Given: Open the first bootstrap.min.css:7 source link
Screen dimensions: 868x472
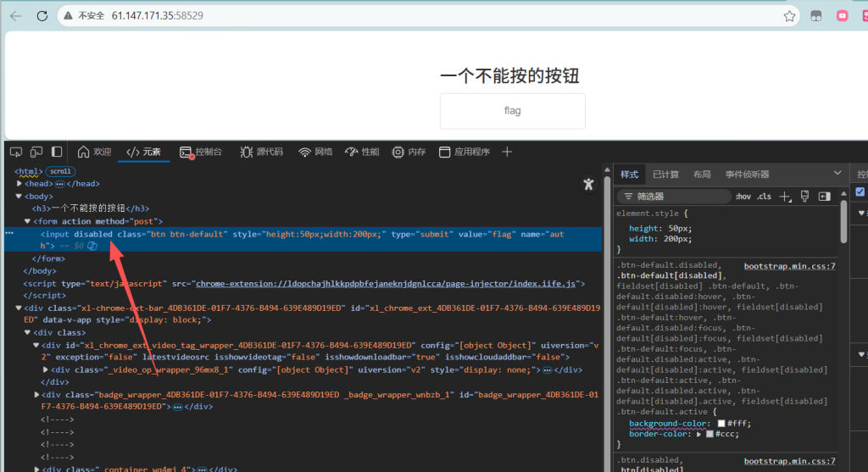Looking at the screenshot, I should point(789,266).
